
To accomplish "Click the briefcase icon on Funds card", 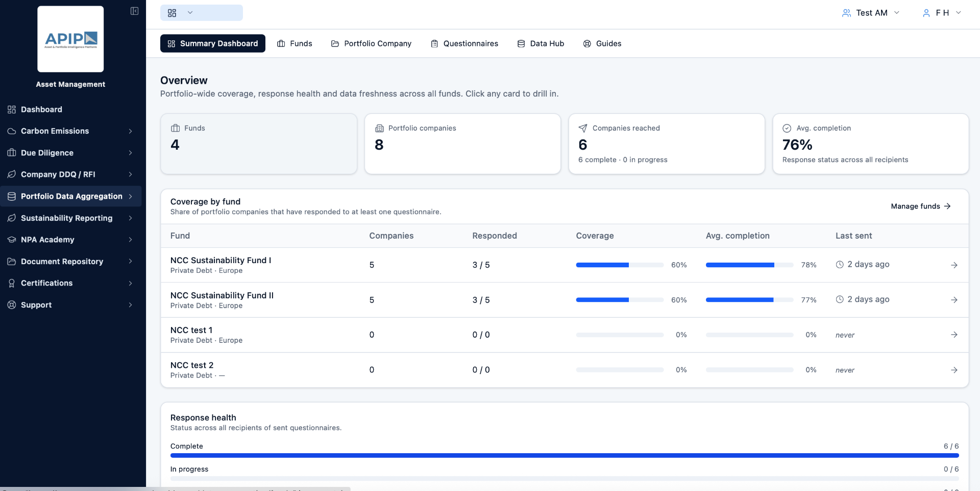I will click(x=175, y=128).
